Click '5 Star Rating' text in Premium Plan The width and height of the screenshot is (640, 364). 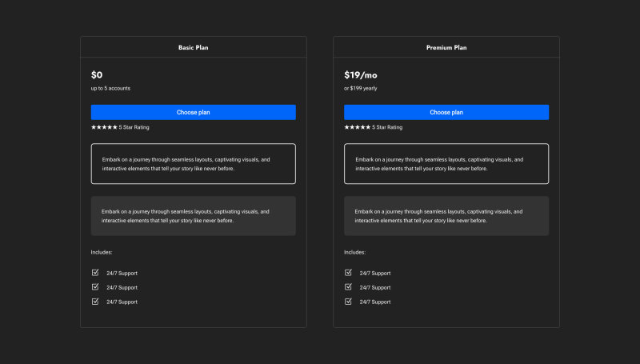click(387, 127)
